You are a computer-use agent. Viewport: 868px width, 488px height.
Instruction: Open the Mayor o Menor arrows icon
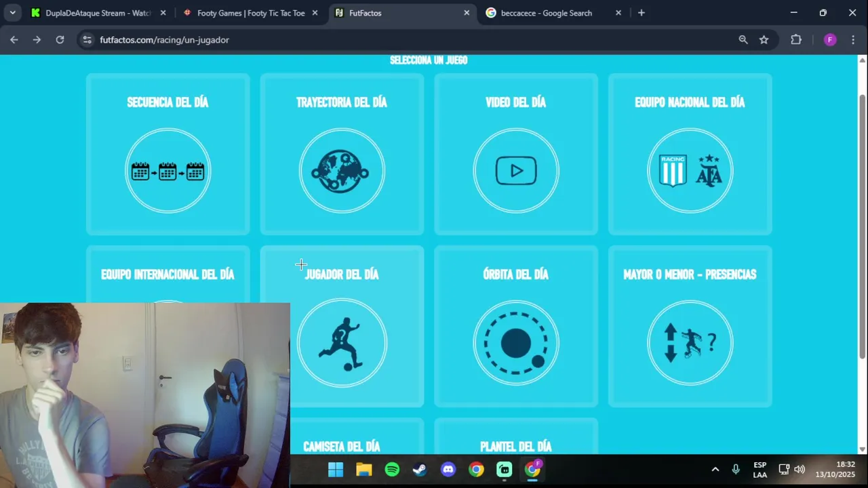(x=690, y=343)
